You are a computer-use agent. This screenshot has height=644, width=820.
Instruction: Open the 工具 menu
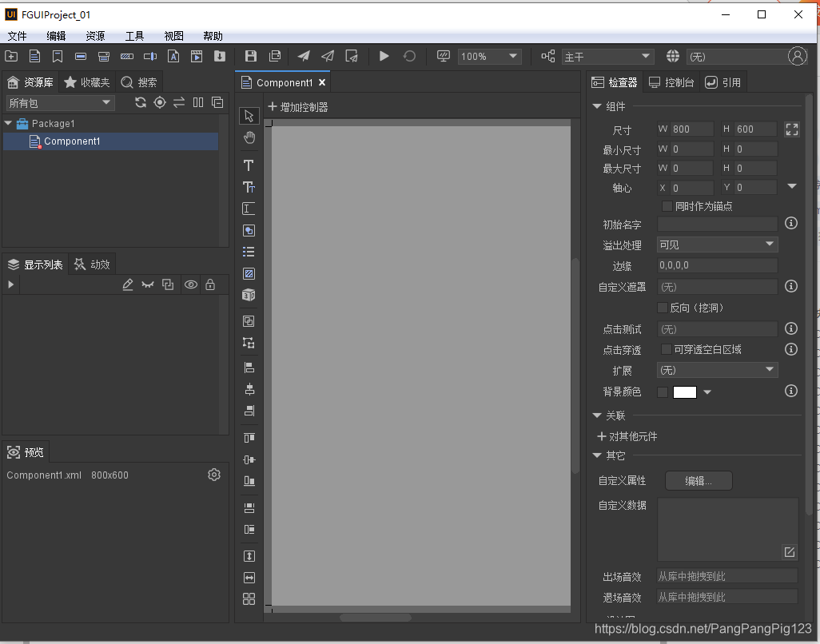[134, 36]
